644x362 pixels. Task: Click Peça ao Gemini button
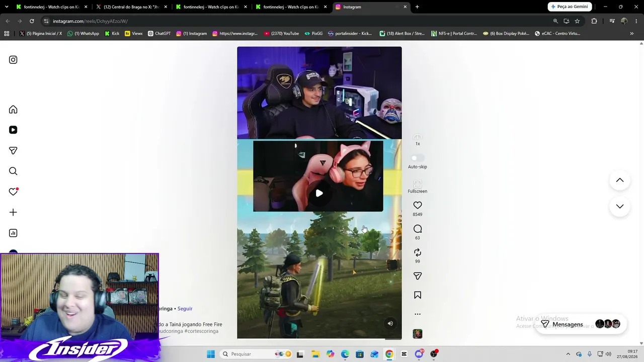point(570,7)
